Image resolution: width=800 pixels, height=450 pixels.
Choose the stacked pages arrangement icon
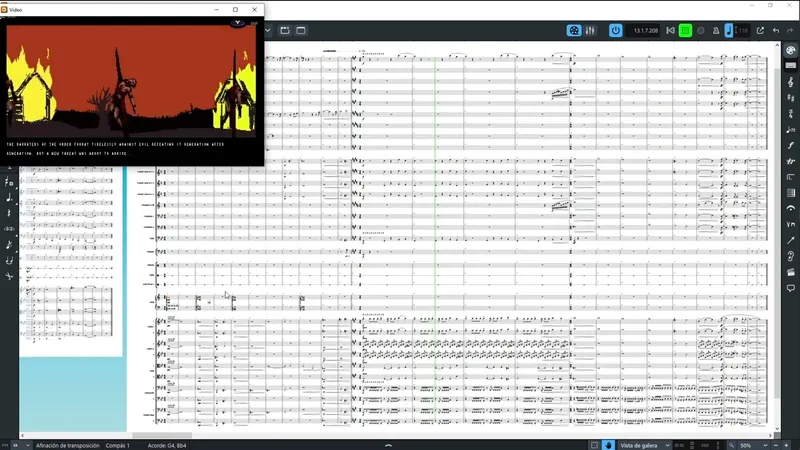(692, 445)
